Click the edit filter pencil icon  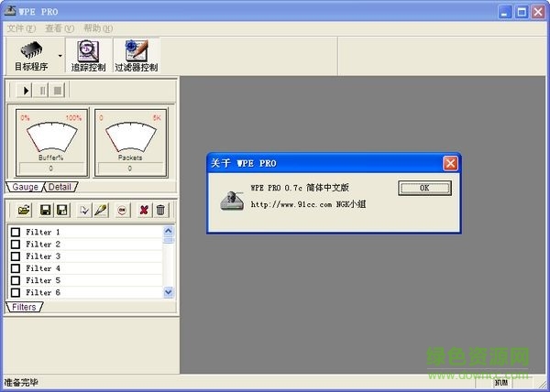click(x=101, y=210)
